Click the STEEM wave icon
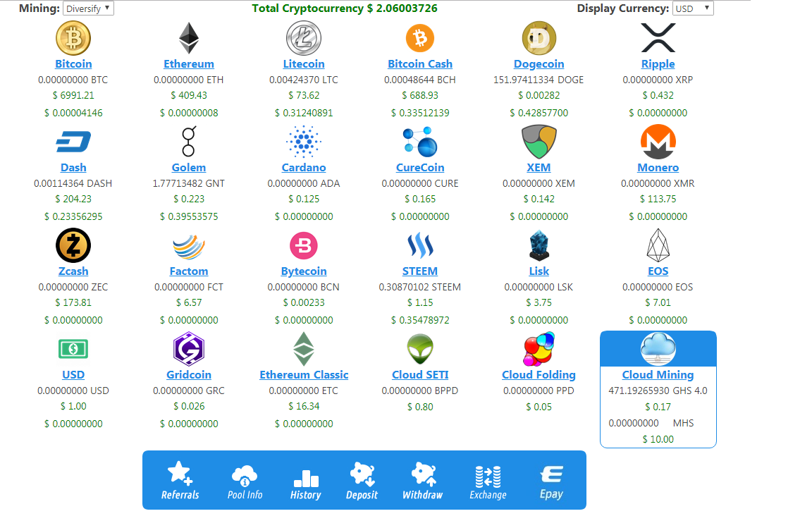 pyautogui.click(x=420, y=245)
